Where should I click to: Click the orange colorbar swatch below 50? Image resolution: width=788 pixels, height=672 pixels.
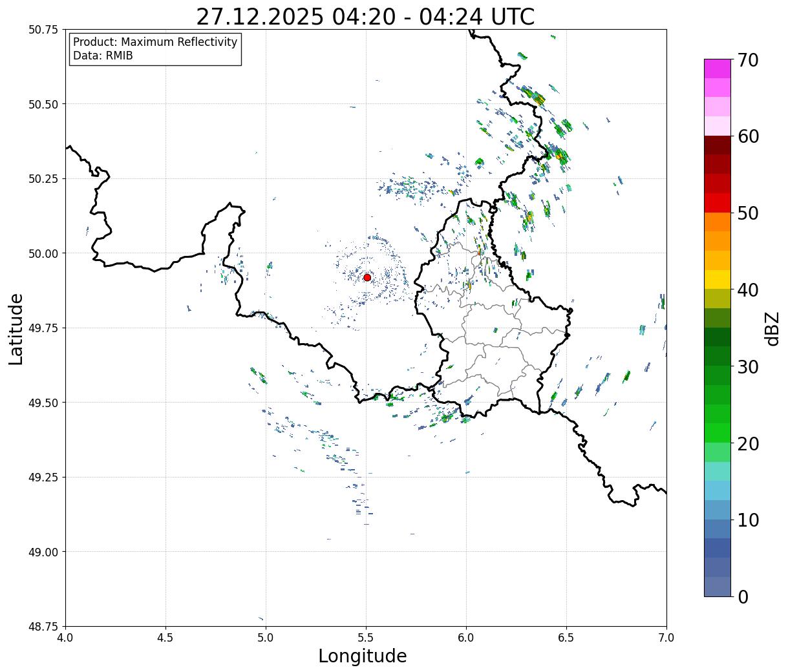718,222
